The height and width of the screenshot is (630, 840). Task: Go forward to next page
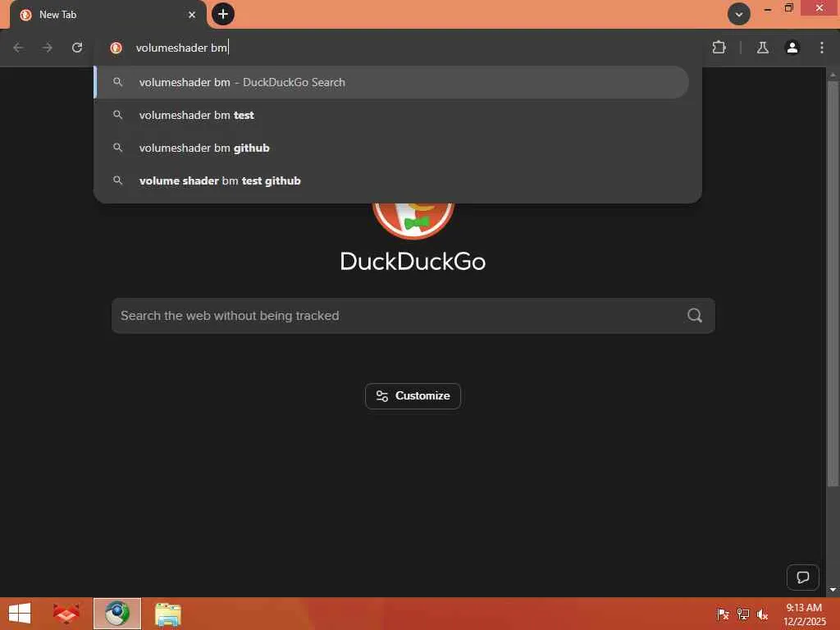pyautogui.click(x=48, y=48)
